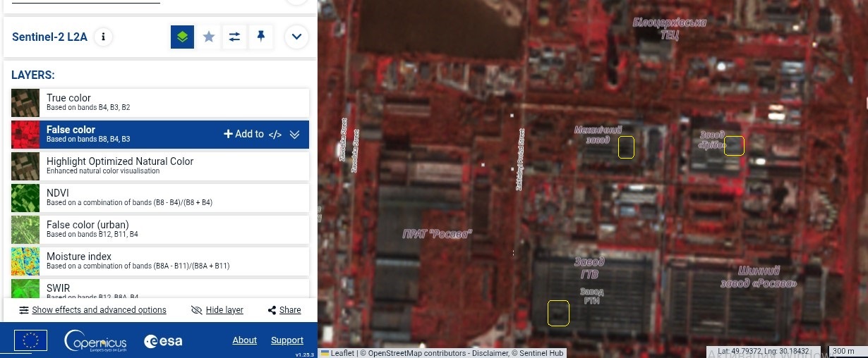Screen dimensions: 868x358
Task: Select the True color layer
Action: point(160,103)
